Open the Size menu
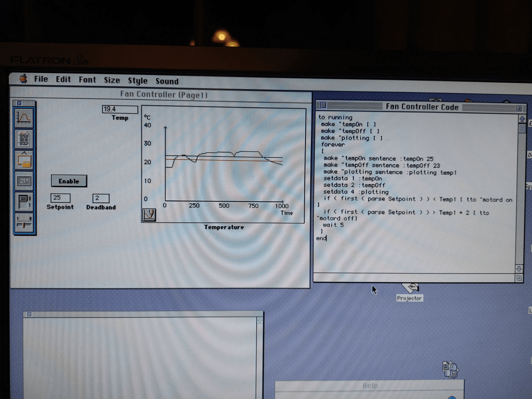Image resolution: width=532 pixels, height=399 pixels. [x=112, y=80]
